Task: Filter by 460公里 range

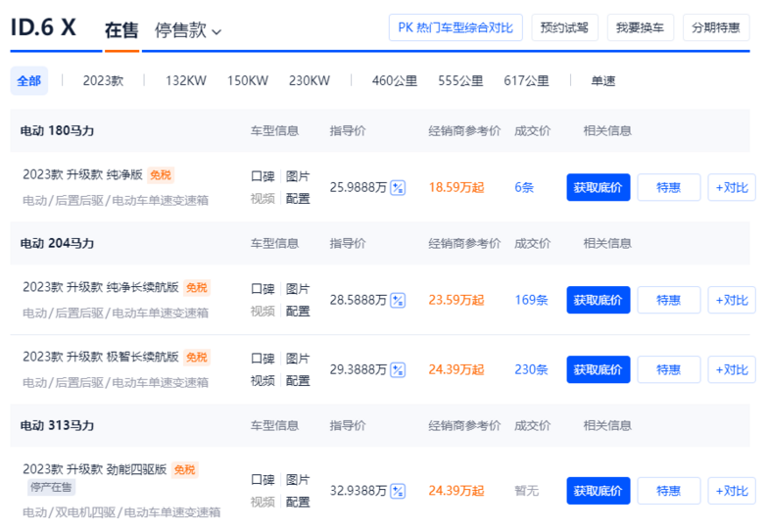Action: [x=395, y=80]
